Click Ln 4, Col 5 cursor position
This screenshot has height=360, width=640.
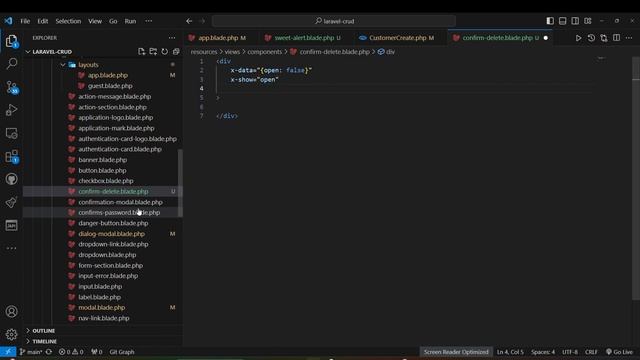coord(510,352)
